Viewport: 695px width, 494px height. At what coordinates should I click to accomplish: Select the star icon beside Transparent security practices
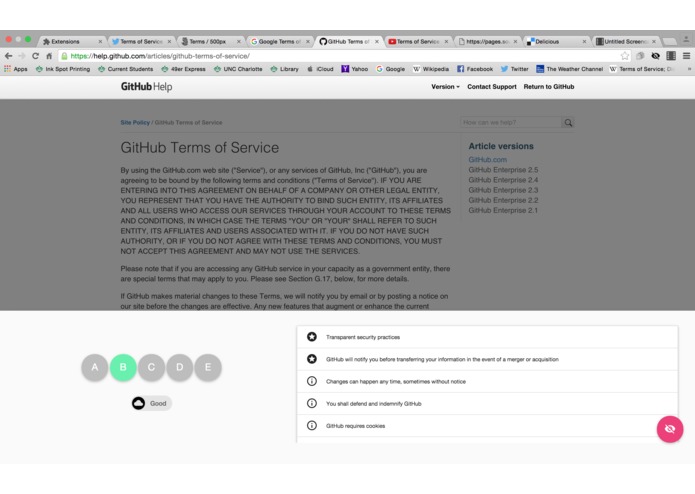312,337
